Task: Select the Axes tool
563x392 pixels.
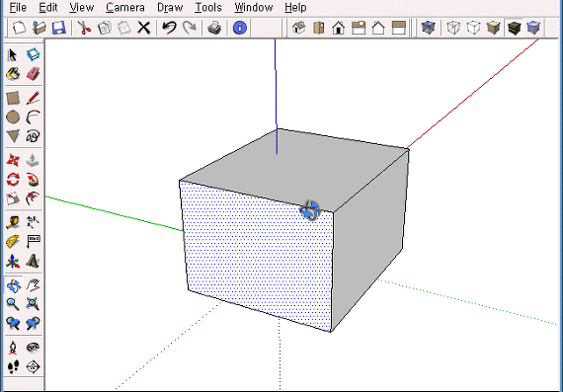Action: (x=13, y=261)
